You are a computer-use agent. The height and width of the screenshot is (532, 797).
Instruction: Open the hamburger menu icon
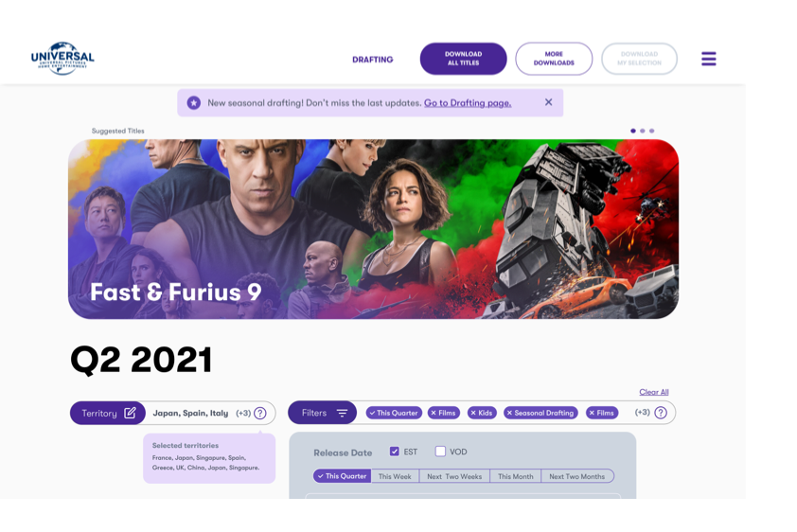tap(709, 59)
